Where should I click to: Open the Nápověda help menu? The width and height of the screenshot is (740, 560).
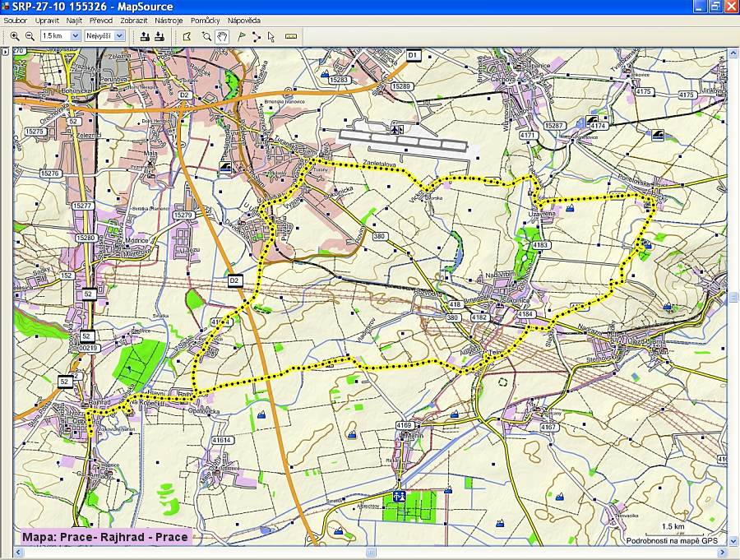tap(244, 20)
